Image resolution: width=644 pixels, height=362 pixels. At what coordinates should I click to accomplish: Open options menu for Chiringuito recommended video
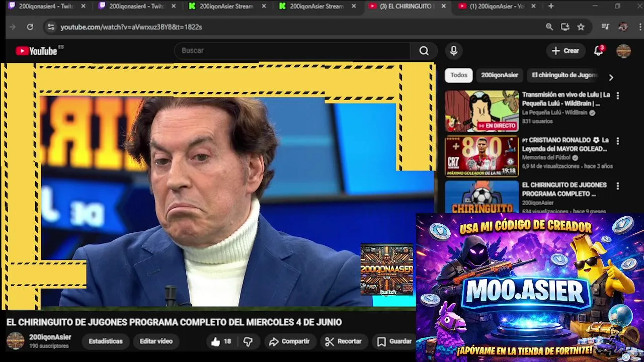[618, 186]
